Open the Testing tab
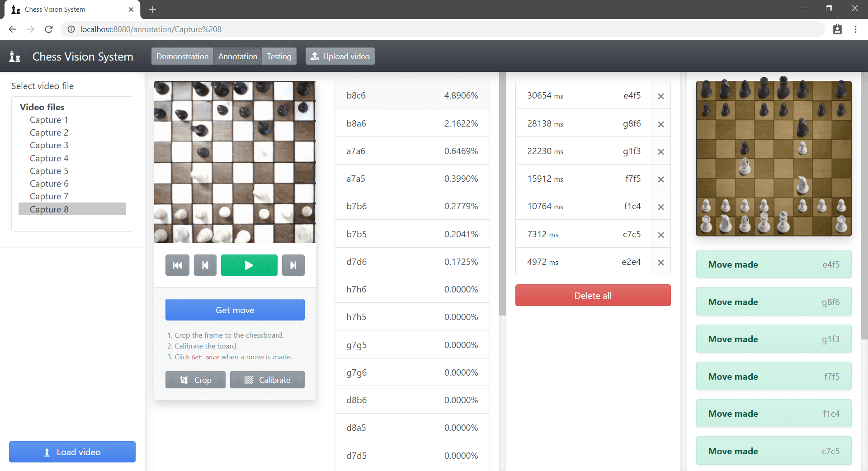Viewport: 868px width, 471px height. (x=279, y=57)
